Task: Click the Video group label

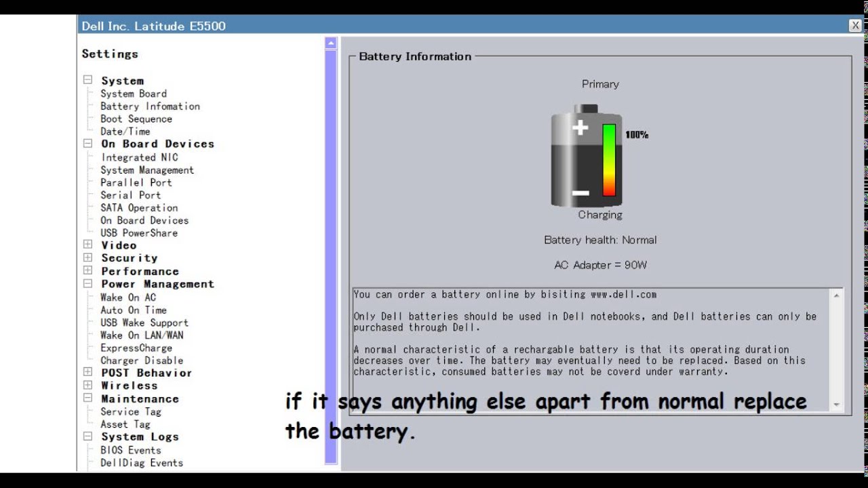Action: (119, 245)
